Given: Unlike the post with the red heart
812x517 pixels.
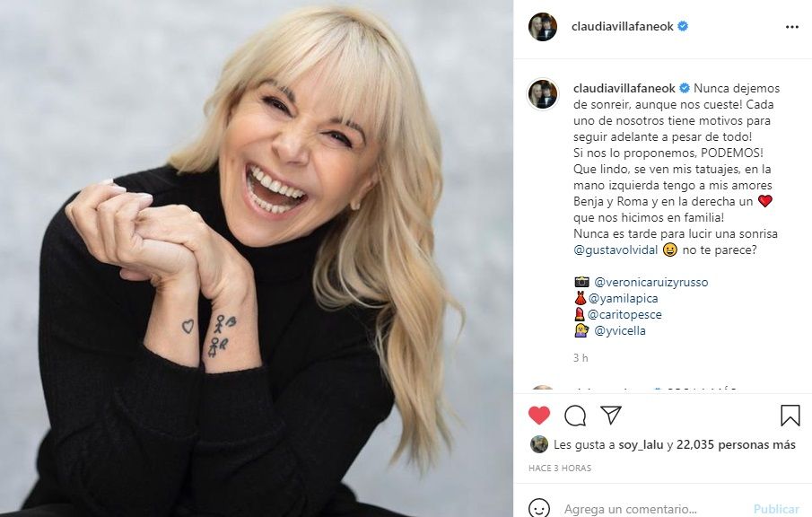Looking at the screenshot, I should coord(539,416).
